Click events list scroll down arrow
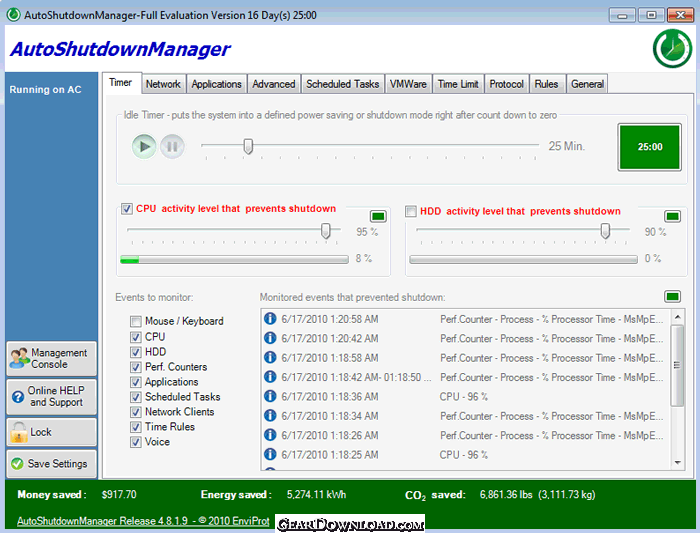 click(x=678, y=462)
